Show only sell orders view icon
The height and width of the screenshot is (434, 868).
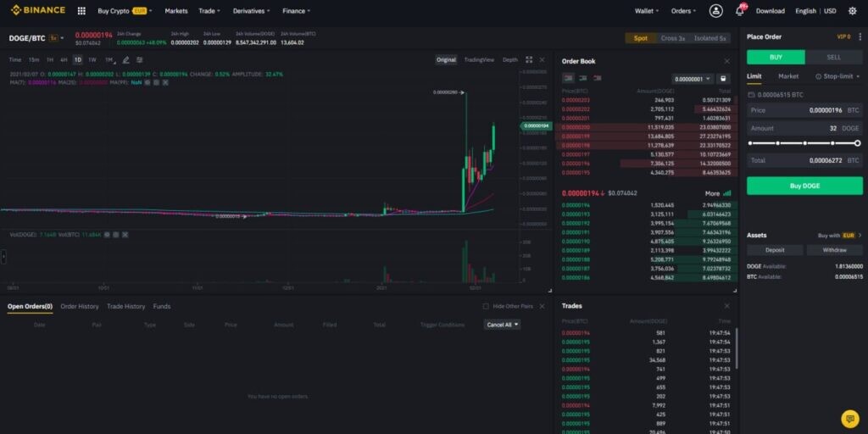click(x=598, y=79)
